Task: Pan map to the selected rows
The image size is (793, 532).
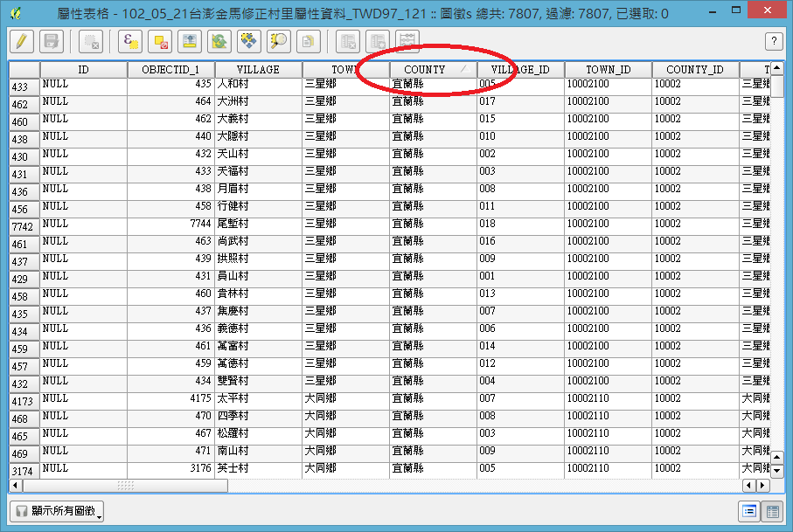Action: 248,41
